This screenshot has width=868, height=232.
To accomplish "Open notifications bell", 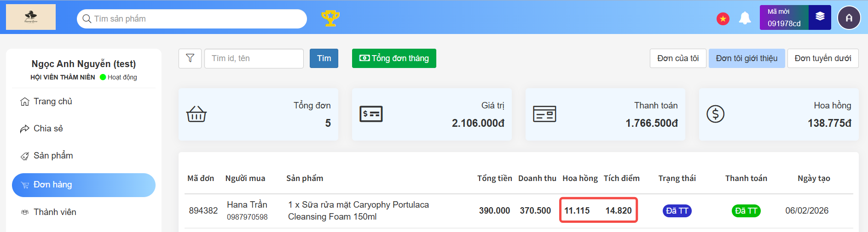I will click(745, 18).
